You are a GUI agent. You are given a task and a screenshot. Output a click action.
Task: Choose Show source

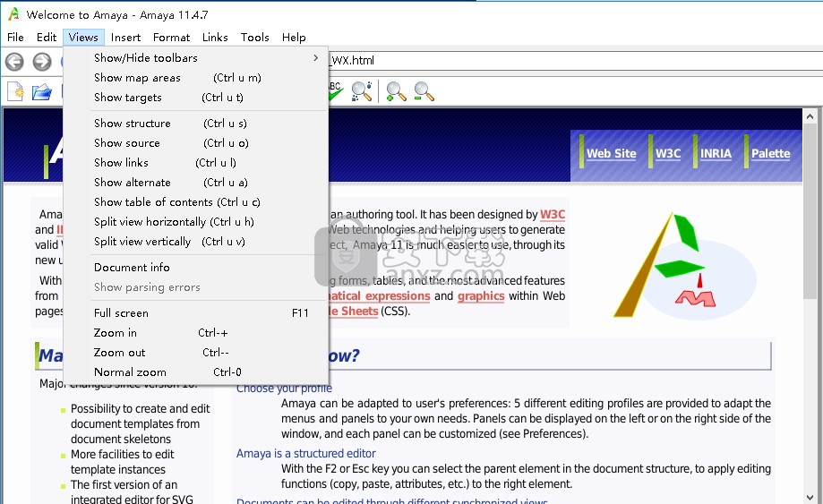[x=196, y=143]
